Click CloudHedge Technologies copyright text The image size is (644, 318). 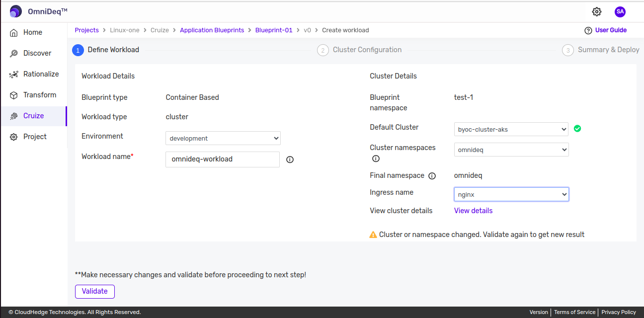[75, 312]
